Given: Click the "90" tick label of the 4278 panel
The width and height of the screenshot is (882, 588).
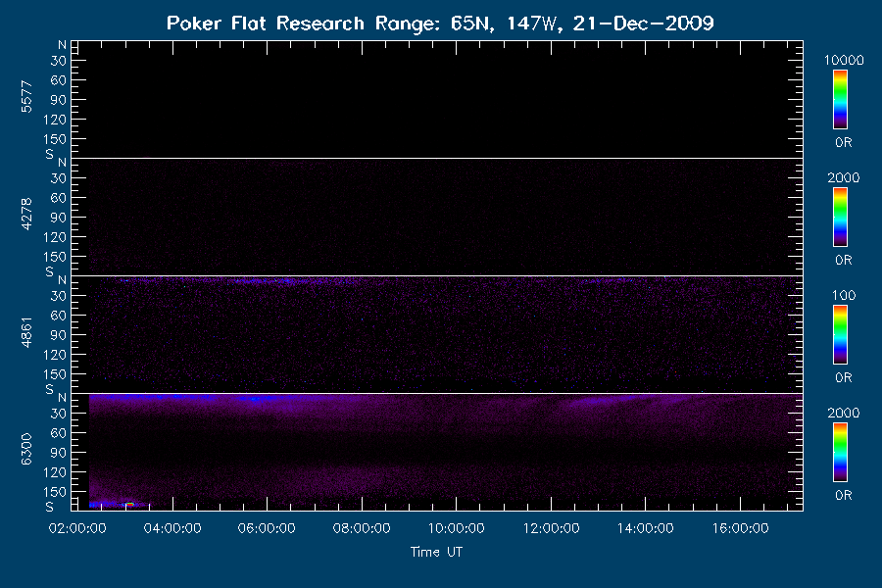Looking at the screenshot, I should 59,218.
